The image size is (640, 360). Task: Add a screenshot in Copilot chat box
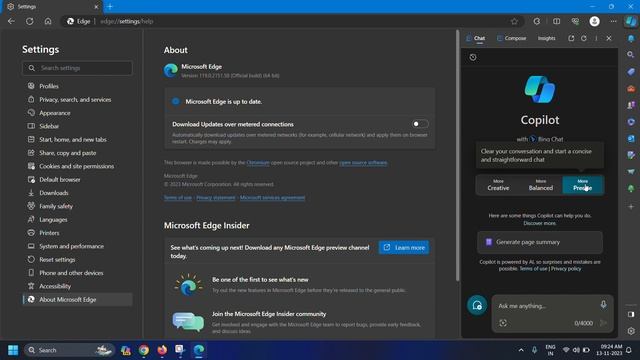coord(503,323)
